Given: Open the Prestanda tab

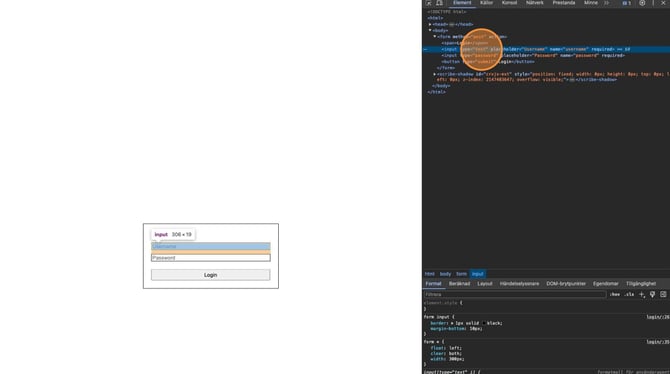Looking at the screenshot, I should (x=564, y=3).
